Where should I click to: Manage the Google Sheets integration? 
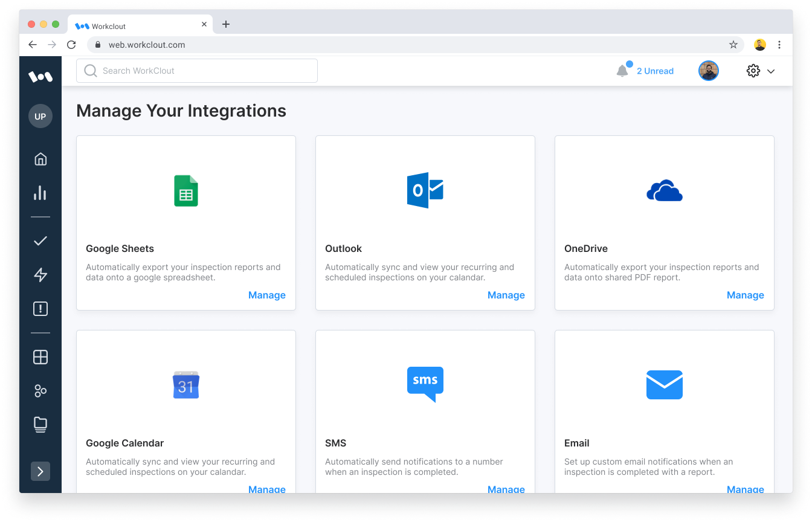[x=267, y=295]
